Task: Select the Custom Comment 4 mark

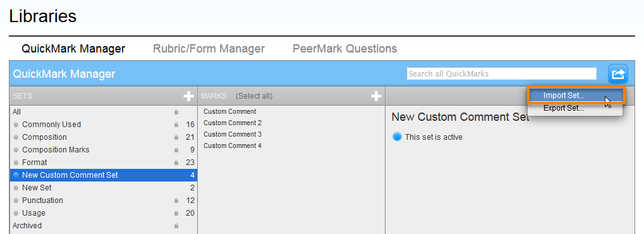Action: point(233,145)
